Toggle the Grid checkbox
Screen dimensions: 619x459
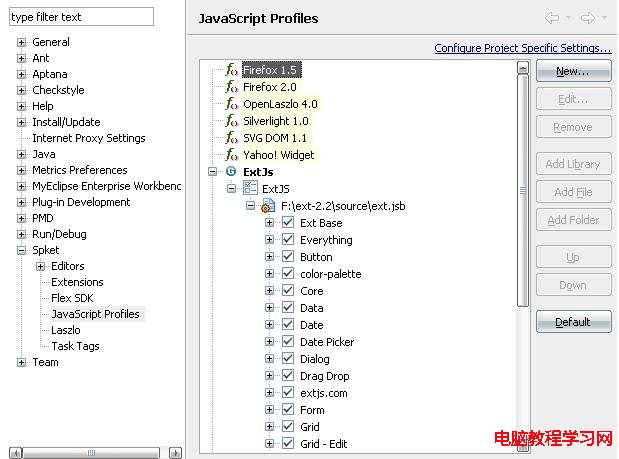288,426
